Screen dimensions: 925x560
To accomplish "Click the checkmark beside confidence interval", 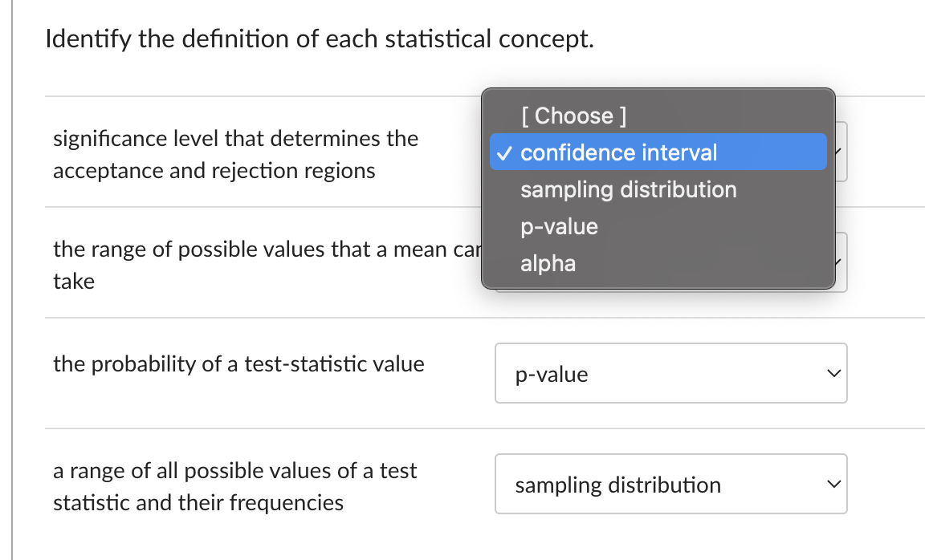I will click(x=503, y=152).
